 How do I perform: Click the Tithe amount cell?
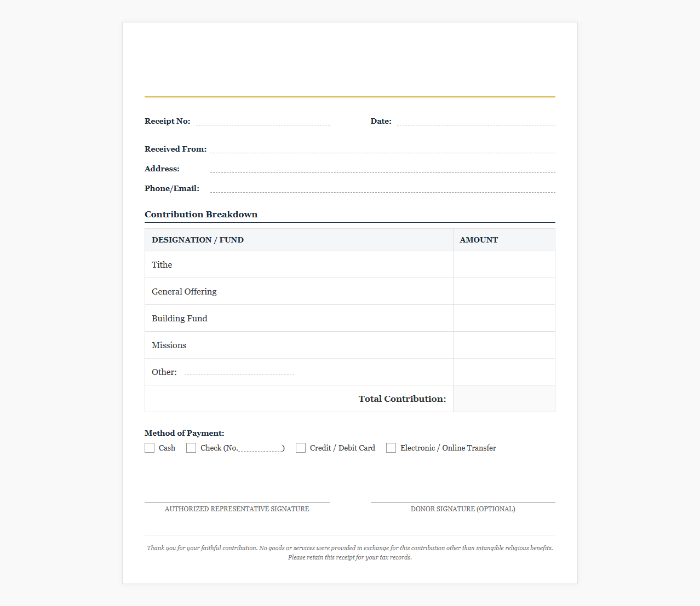click(x=504, y=264)
